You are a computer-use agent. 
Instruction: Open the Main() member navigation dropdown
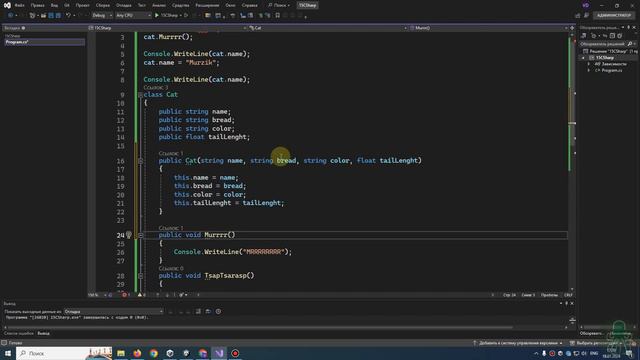tap(489, 28)
